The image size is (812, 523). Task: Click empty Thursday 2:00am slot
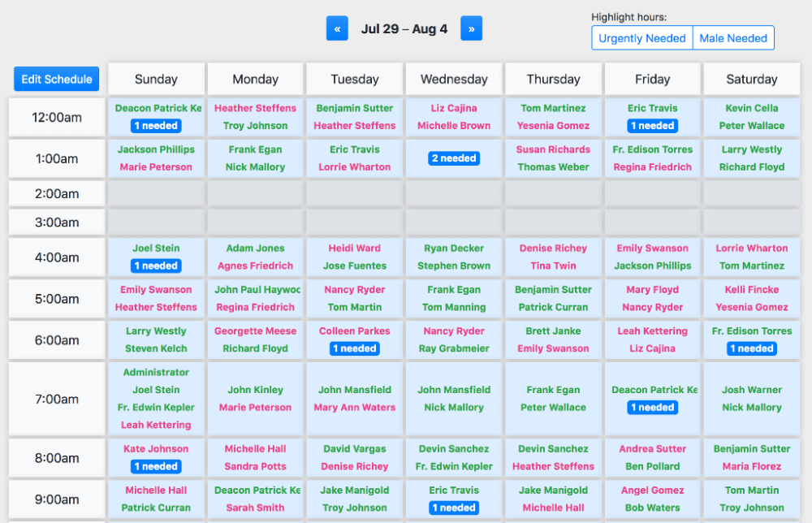pyautogui.click(x=553, y=193)
